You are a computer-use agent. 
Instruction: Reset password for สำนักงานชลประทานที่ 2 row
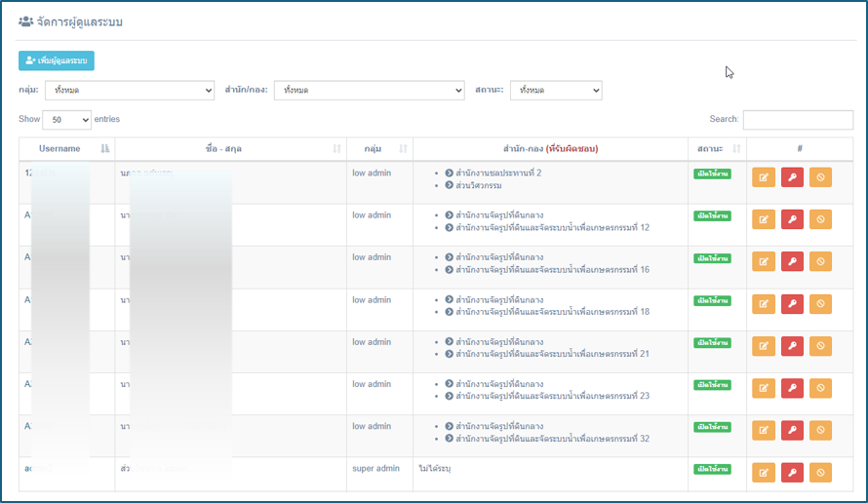tap(792, 177)
